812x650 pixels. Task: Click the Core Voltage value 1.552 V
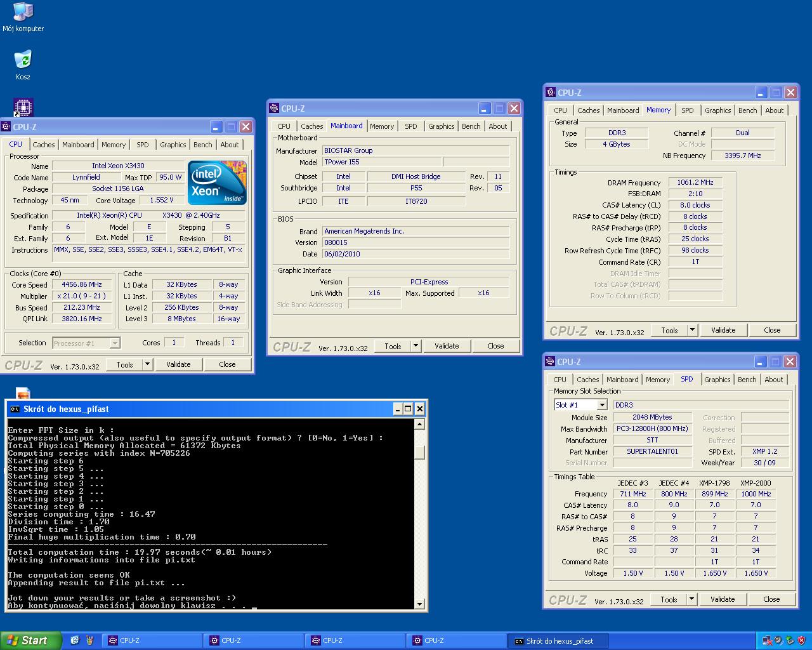(x=161, y=200)
